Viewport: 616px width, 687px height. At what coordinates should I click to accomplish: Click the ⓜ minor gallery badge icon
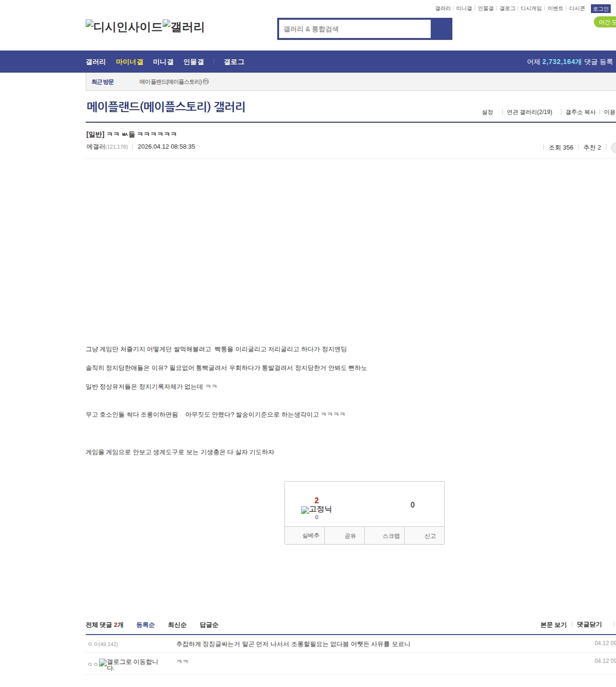pos(206,82)
